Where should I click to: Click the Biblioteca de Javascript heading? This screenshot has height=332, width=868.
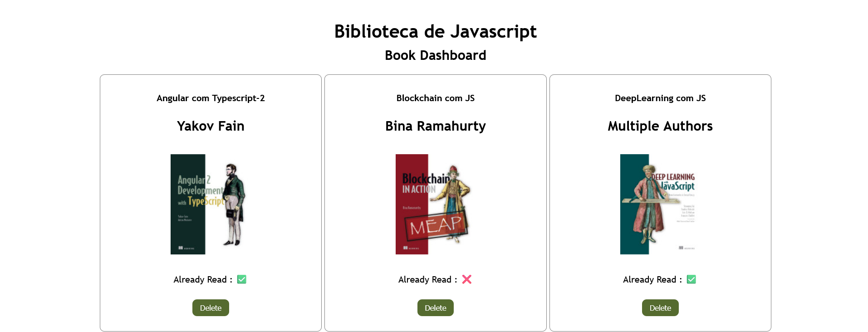tap(436, 31)
